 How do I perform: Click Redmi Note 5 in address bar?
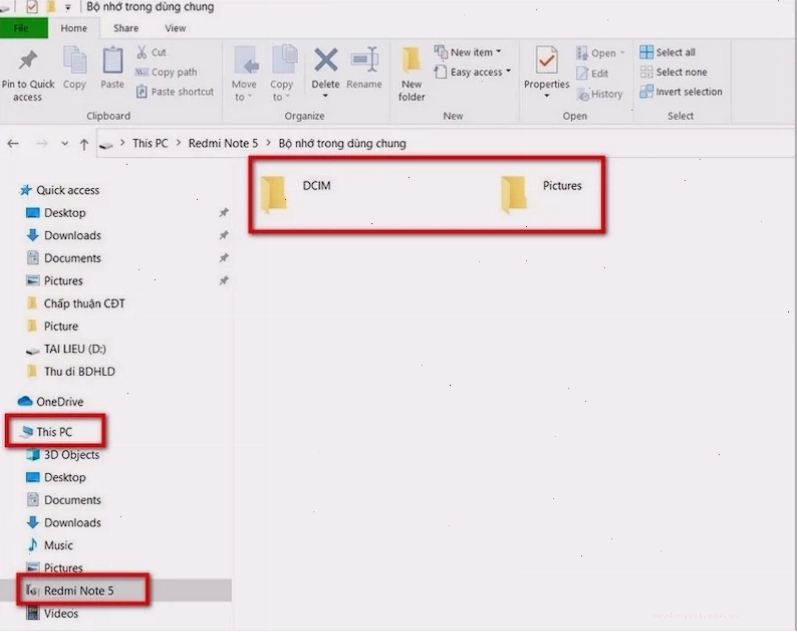(x=223, y=143)
